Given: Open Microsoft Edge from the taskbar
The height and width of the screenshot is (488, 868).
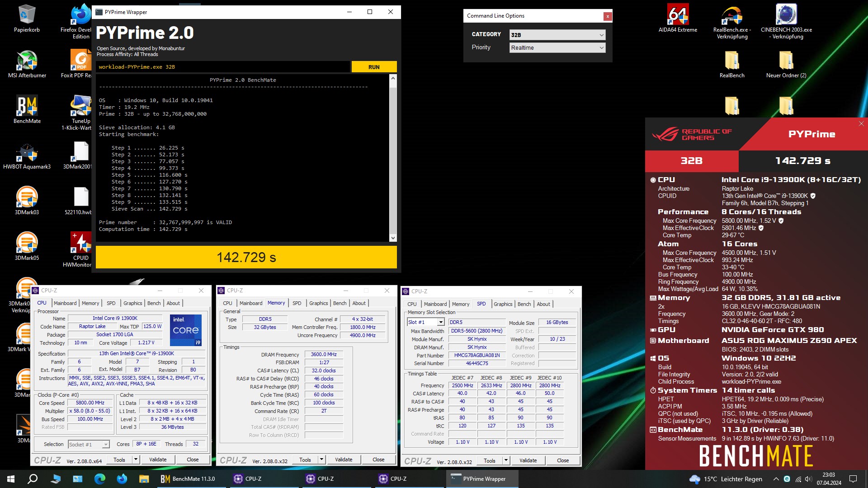Looking at the screenshot, I should (x=100, y=479).
